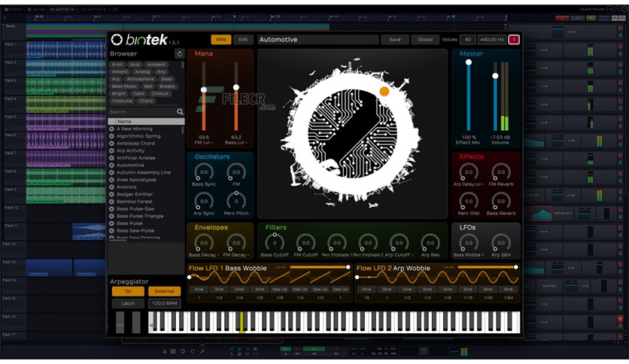This screenshot has height=364, width=629.
Task: Click the FM Reverb effects knob
Action: [x=501, y=172]
